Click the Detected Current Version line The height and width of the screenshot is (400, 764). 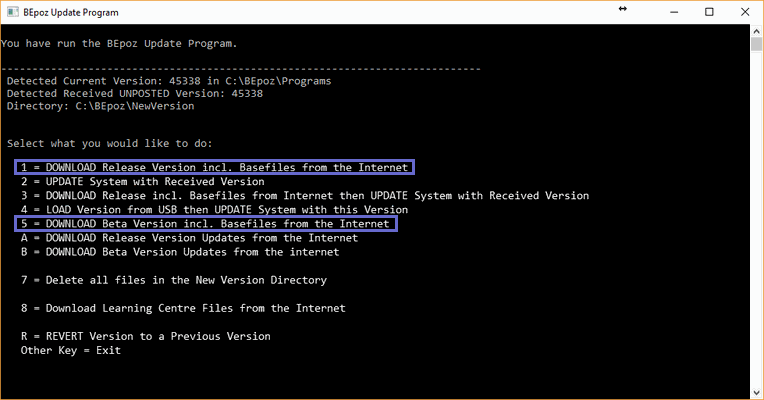click(169, 80)
